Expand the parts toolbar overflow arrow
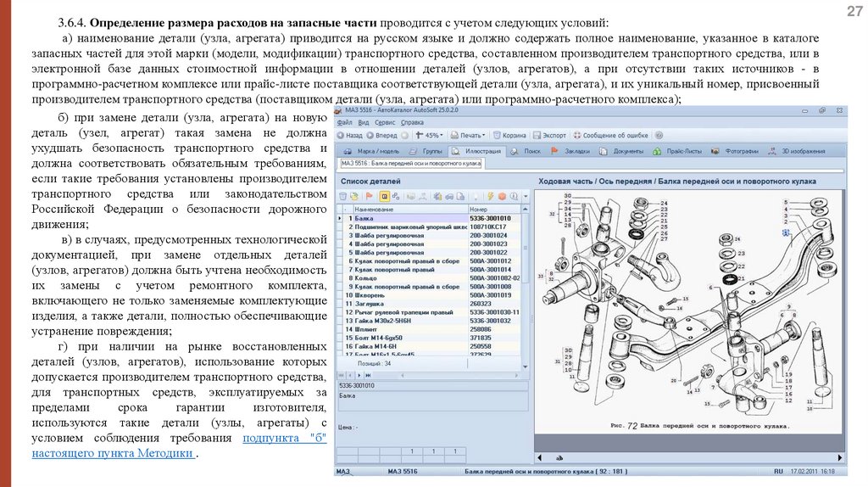The image size is (868, 487). [x=526, y=196]
